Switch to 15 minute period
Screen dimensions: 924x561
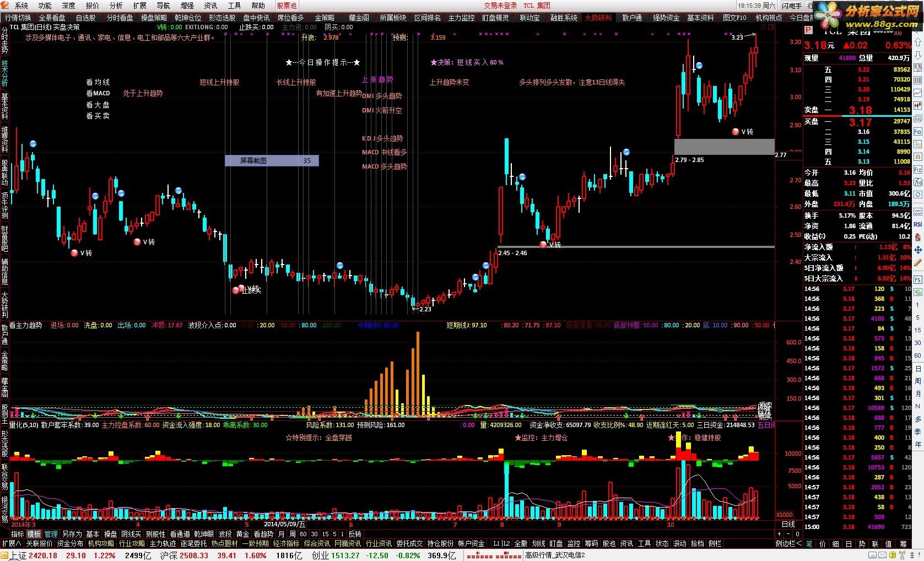326,534
